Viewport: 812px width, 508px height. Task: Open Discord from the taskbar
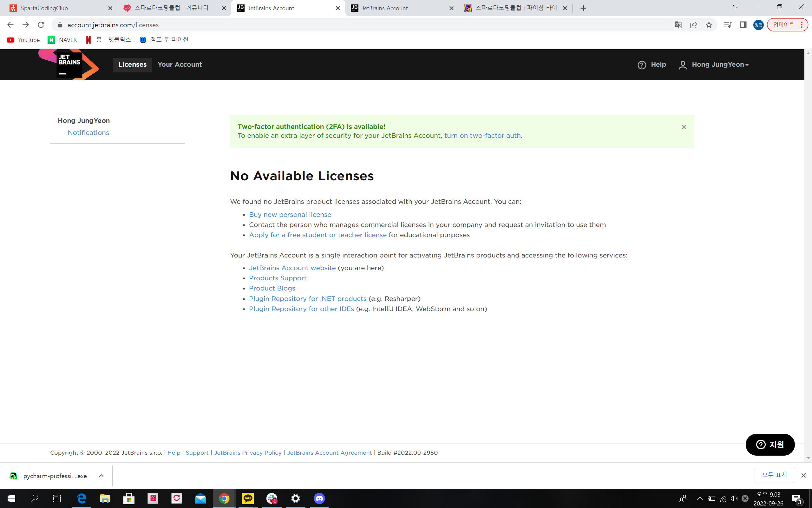pos(319,498)
